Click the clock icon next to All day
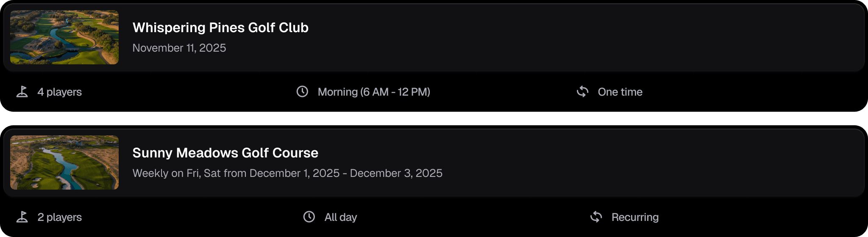This screenshot has height=237, width=868. [x=309, y=217]
